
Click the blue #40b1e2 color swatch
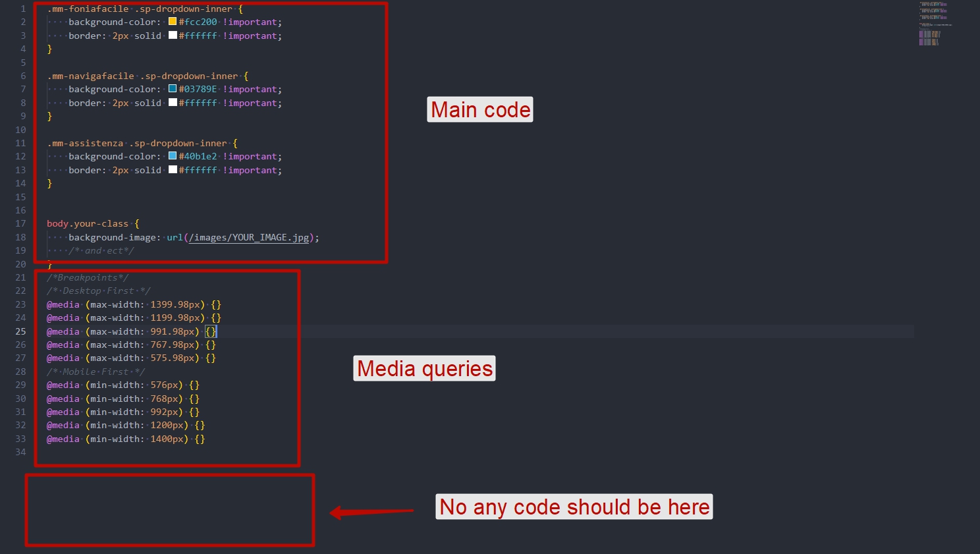[x=173, y=156]
